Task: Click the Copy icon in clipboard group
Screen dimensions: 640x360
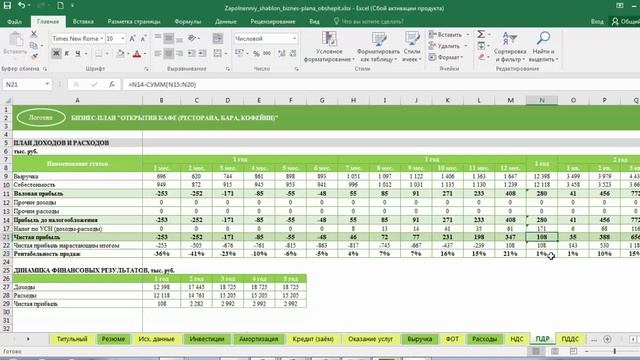Action: click(x=34, y=45)
